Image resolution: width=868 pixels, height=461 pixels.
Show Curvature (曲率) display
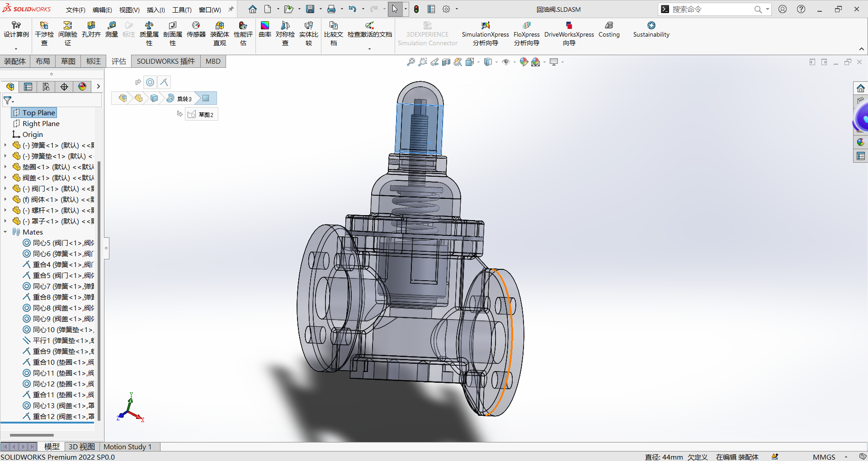point(265,30)
